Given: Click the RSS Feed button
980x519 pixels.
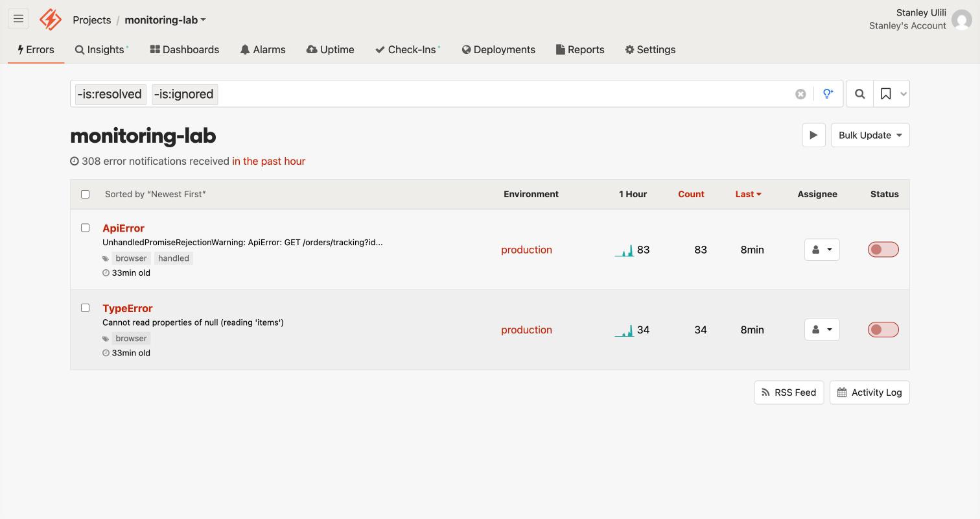Looking at the screenshot, I should click(x=789, y=392).
